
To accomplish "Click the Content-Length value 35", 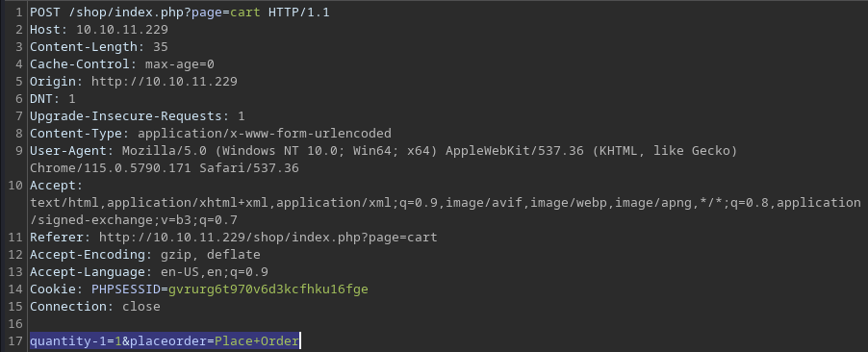I will coord(161,46).
